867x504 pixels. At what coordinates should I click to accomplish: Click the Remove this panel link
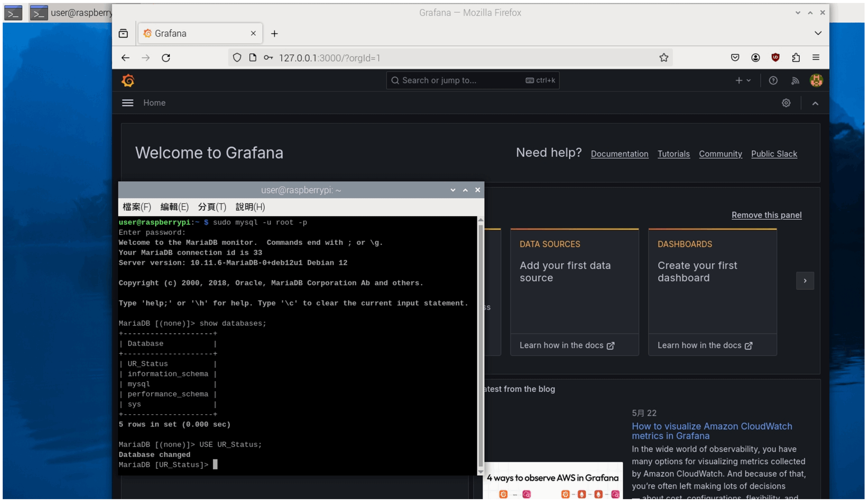[x=766, y=215]
